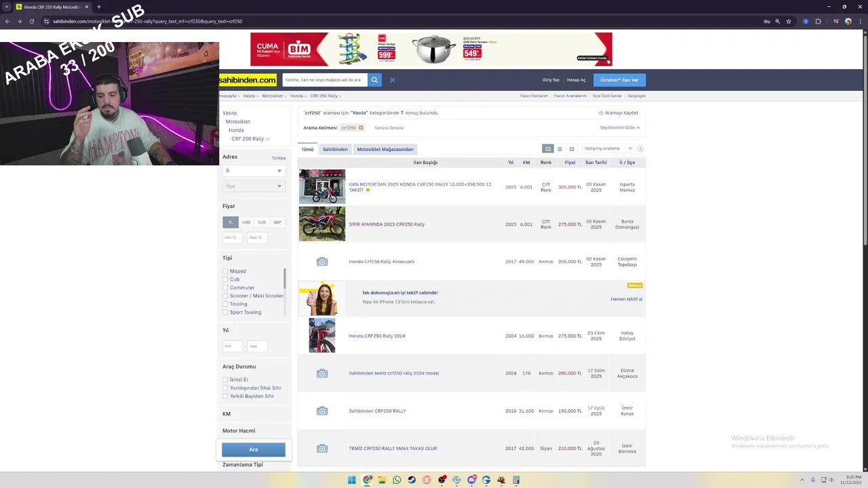Image resolution: width=868 pixels, height=488 pixels.
Task: Select the Sahibinden results tab
Action: (335, 149)
